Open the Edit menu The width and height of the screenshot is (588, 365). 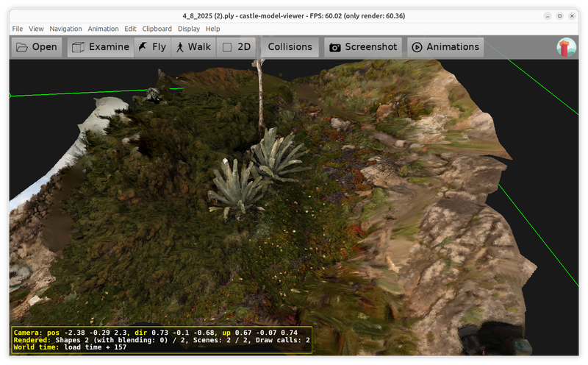tap(130, 29)
